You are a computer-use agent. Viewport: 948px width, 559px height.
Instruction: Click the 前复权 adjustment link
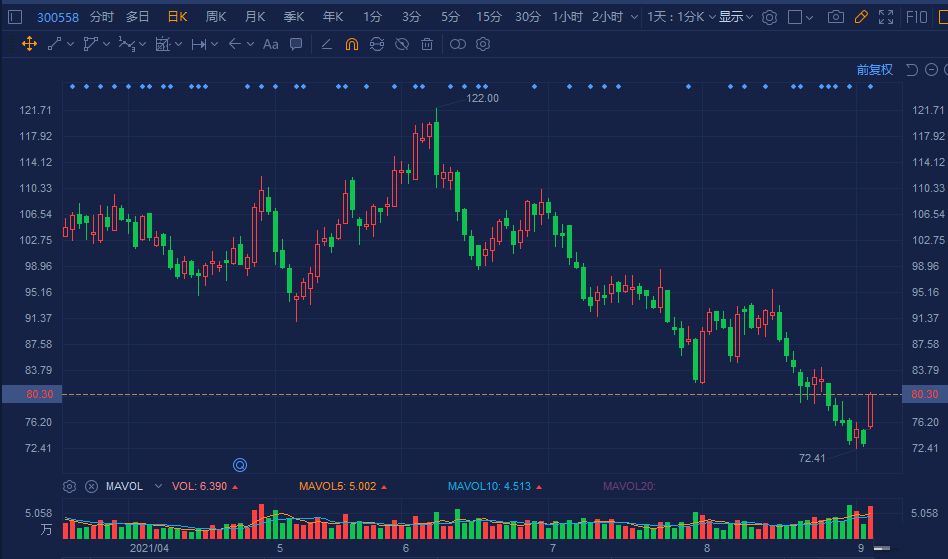click(874, 70)
